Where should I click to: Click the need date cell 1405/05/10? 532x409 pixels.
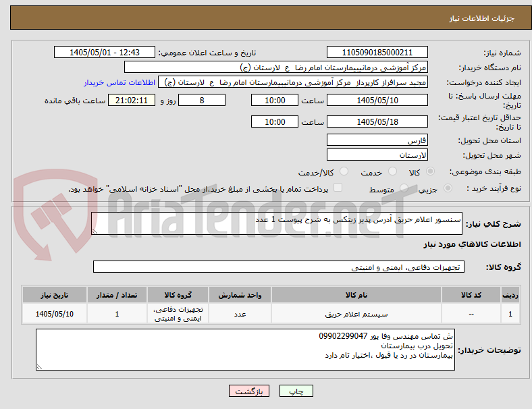(x=55, y=314)
